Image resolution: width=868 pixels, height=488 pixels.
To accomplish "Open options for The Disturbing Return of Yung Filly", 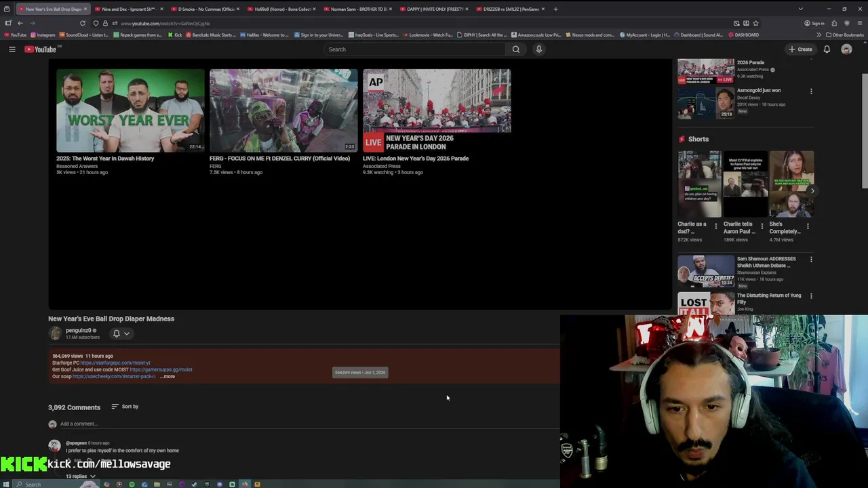I will 811,296.
